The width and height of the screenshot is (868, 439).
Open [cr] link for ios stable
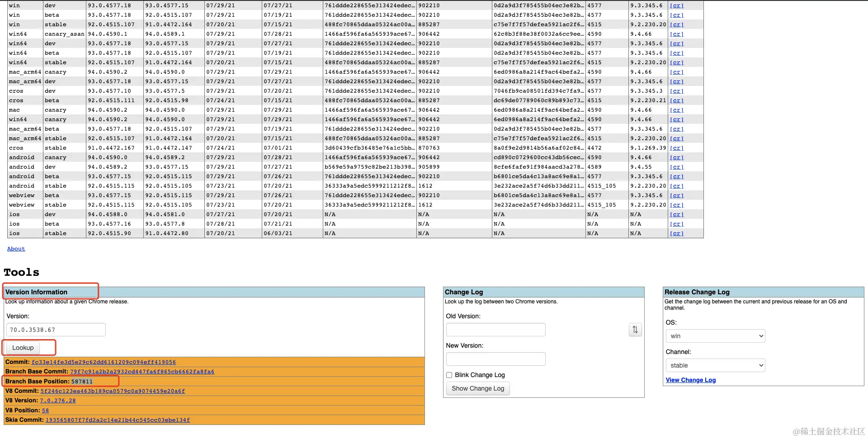point(677,233)
